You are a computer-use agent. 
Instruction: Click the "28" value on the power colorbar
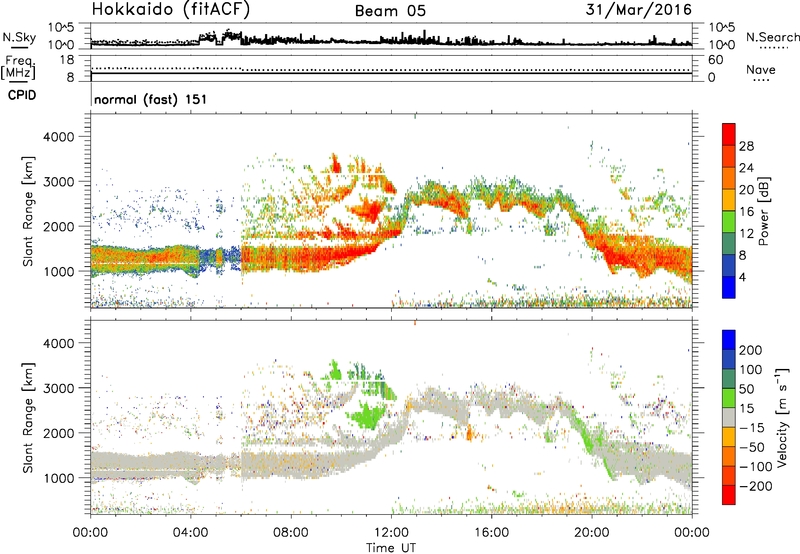click(x=746, y=146)
